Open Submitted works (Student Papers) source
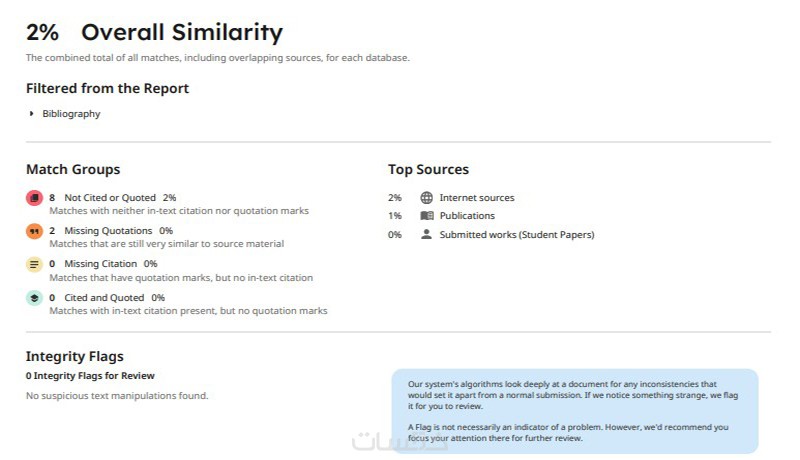Viewport: 800px width, 460px height. [517, 235]
